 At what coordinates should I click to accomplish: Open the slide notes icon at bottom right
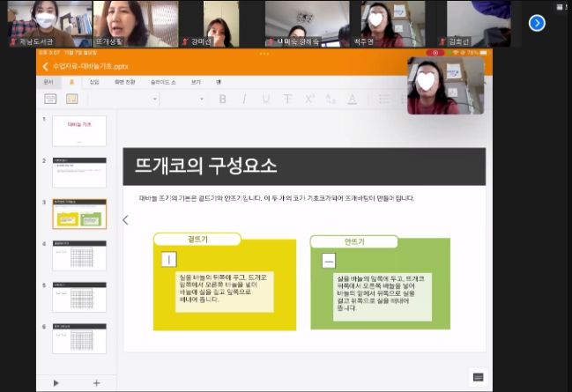click(x=478, y=377)
